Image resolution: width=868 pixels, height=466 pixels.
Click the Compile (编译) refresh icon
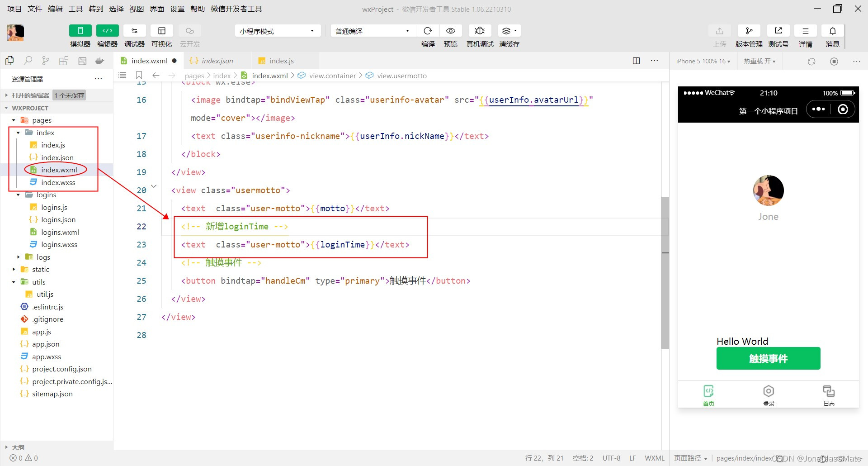(428, 31)
